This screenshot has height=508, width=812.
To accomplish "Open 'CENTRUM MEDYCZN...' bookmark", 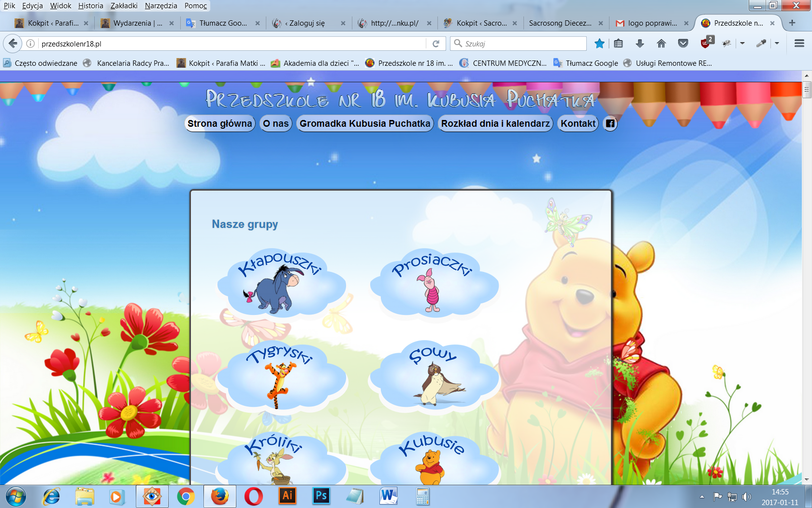I will (x=504, y=63).
